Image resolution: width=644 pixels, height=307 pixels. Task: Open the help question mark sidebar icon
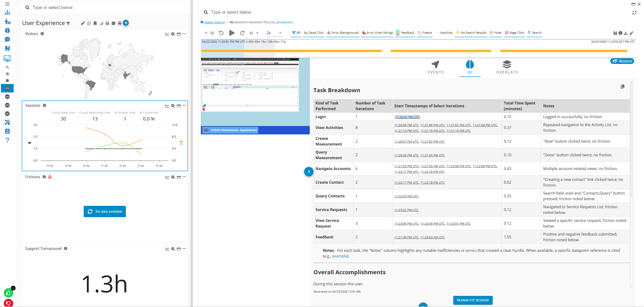[7, 140]
